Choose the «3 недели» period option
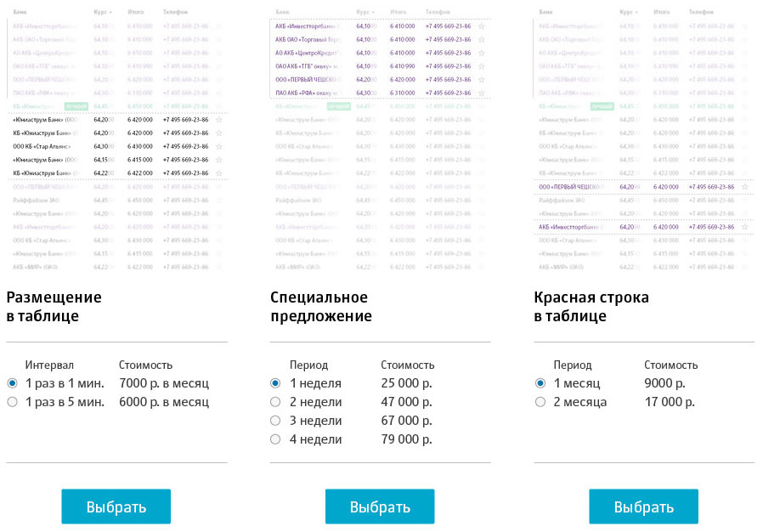Image resolution: width=763 pixels, height=532 pixels. coord(275,421)
